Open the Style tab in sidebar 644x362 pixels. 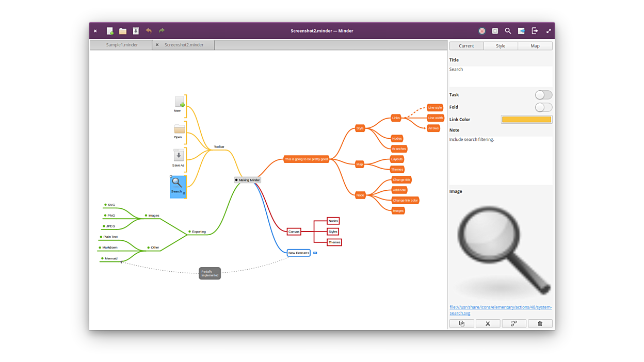pyautogui.click(x=501, y=46)
